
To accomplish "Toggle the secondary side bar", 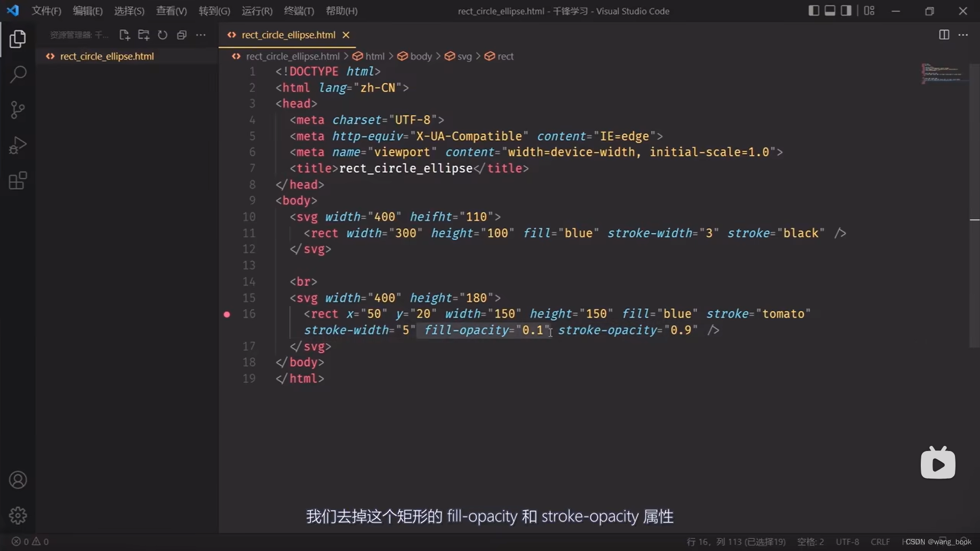I will click(x=845, y=10).
